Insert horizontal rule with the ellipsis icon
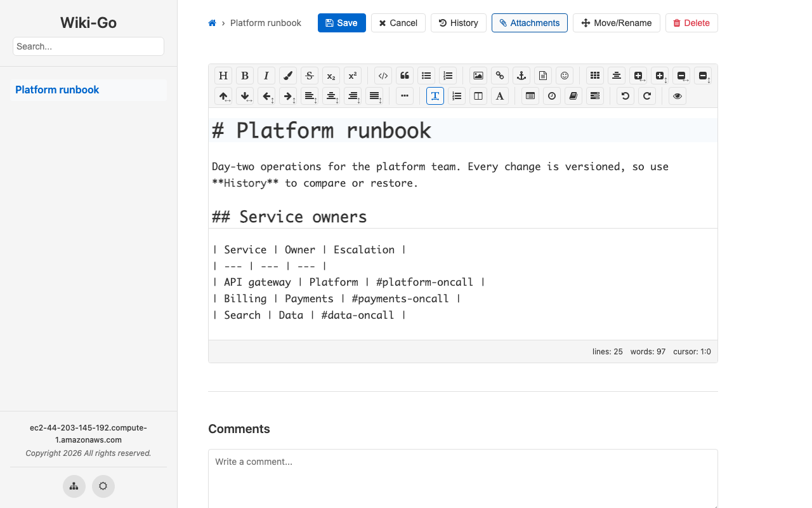812x508 pixels. pos(405,96)
